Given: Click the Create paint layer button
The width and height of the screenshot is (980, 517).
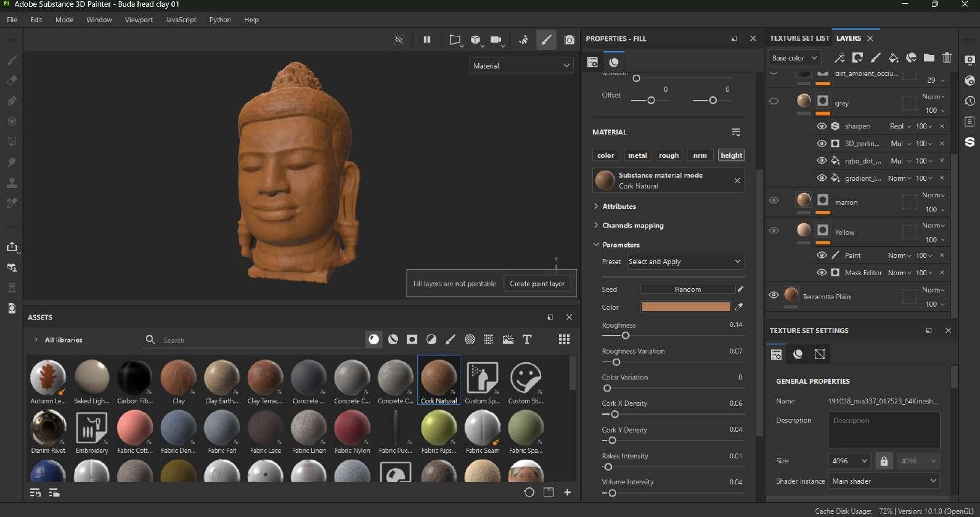Looking at the screenshot, I should pyautogui.click(x=537, y=284).
